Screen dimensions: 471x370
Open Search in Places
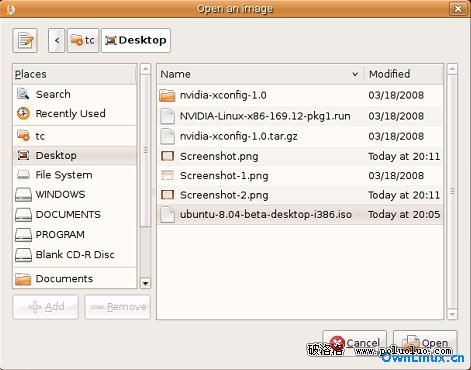[75, 94]
